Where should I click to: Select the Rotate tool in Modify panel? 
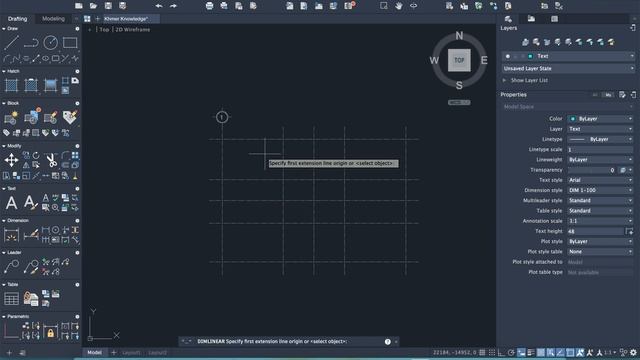(x=36, y=156)
